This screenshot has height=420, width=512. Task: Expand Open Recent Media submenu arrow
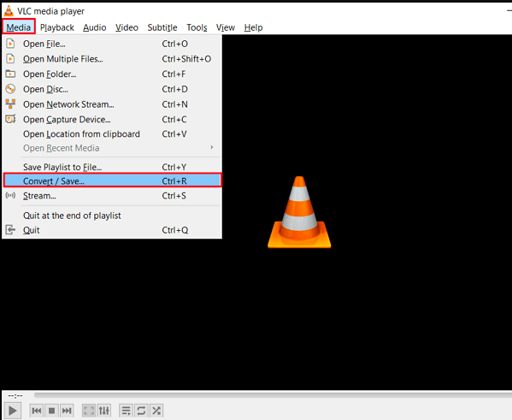212,147
